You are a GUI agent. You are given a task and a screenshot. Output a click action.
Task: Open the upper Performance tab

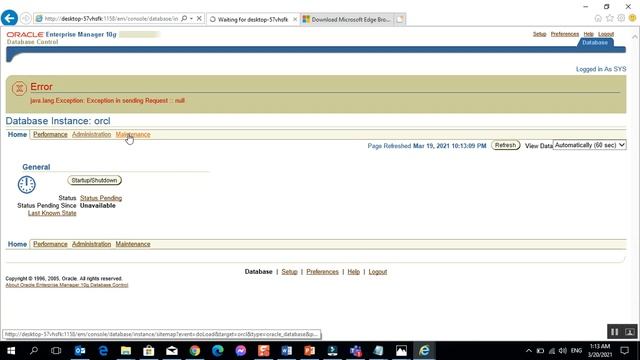[50, 134]
